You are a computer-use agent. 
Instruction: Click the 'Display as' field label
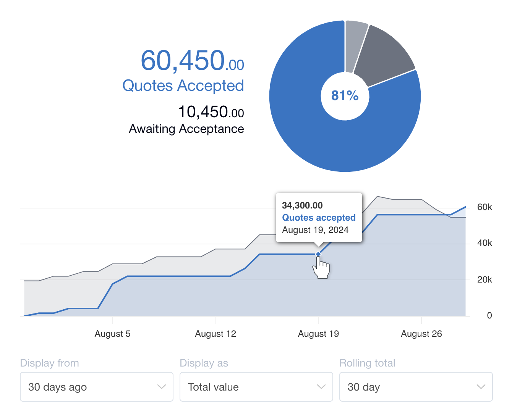click(x=204, y=363)
